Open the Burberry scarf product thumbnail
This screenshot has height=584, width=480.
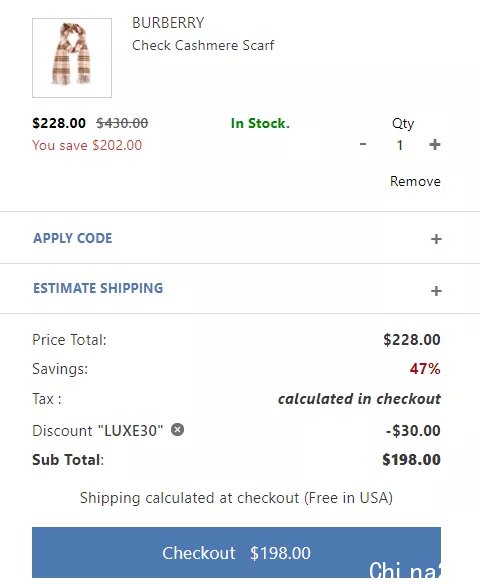pyautogui.click(x=72, y=58)
